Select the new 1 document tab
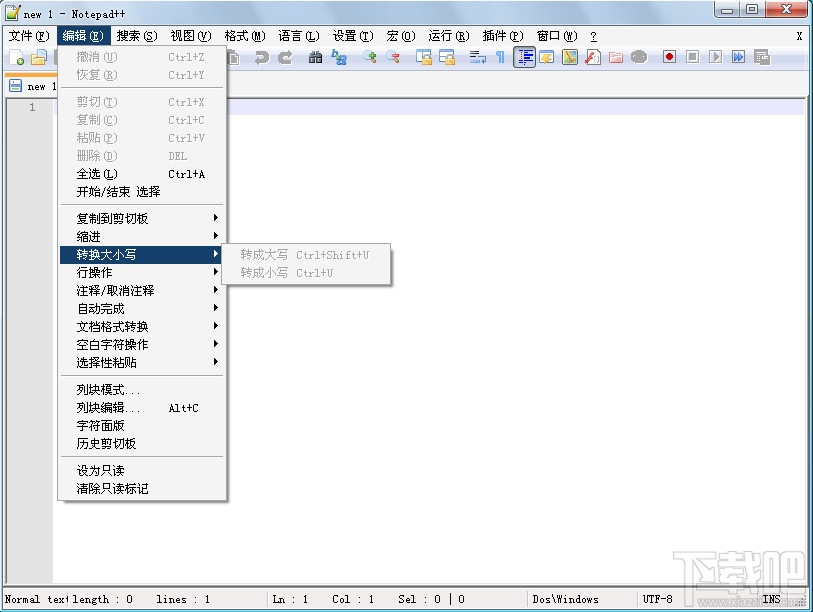This screenshot has height=612, width=813. tap(33, 86)
